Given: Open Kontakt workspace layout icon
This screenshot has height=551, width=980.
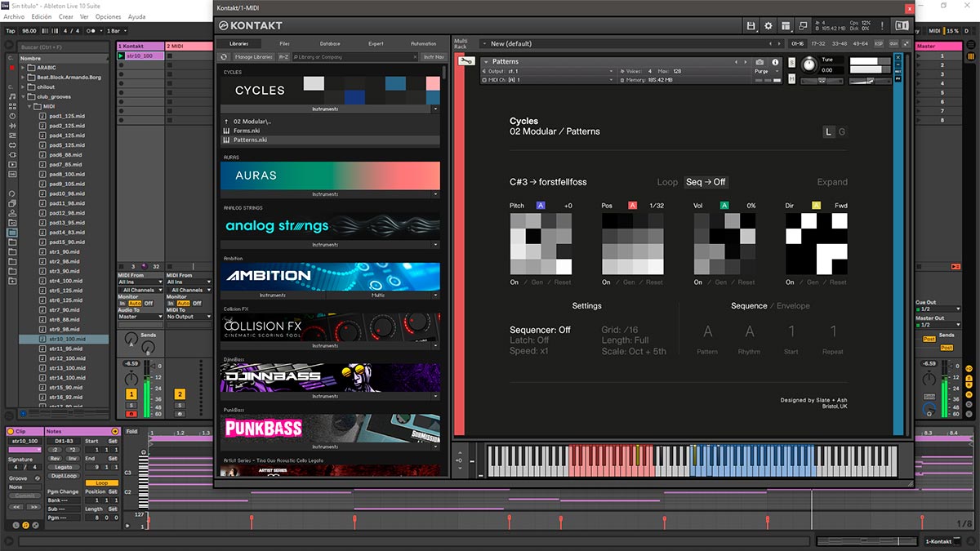Looking at the screenshot, I should (786, 26).
